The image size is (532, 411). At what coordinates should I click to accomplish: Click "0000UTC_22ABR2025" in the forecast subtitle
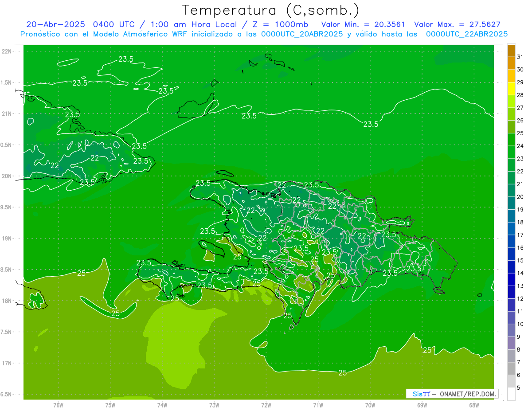(467, 34)
